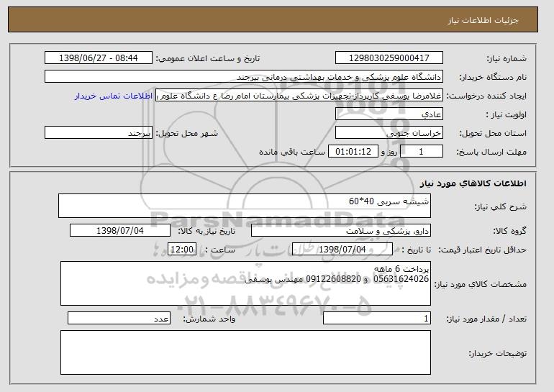Select the announcement date field 1398/06/27 - 08:44

(x=99, y=58)
